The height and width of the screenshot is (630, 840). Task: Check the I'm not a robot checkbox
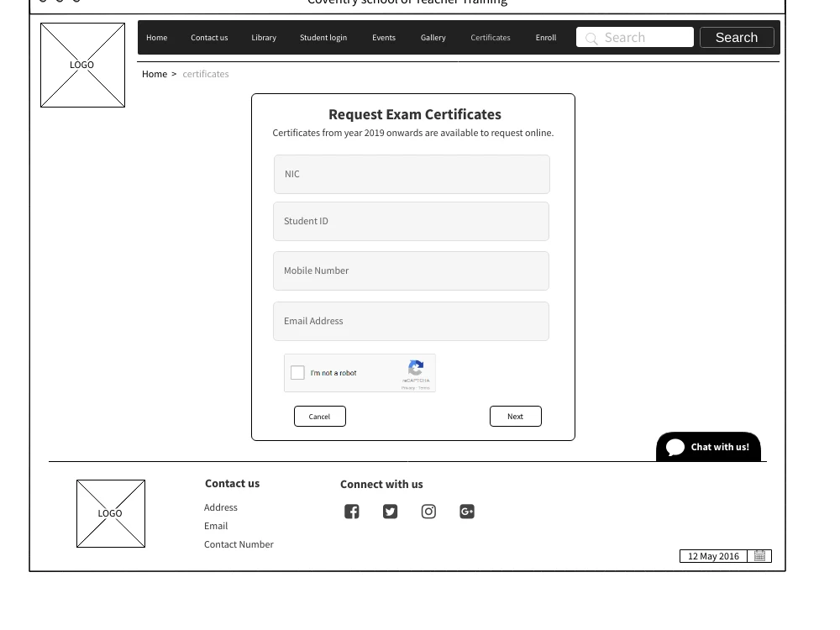point(297,372)
